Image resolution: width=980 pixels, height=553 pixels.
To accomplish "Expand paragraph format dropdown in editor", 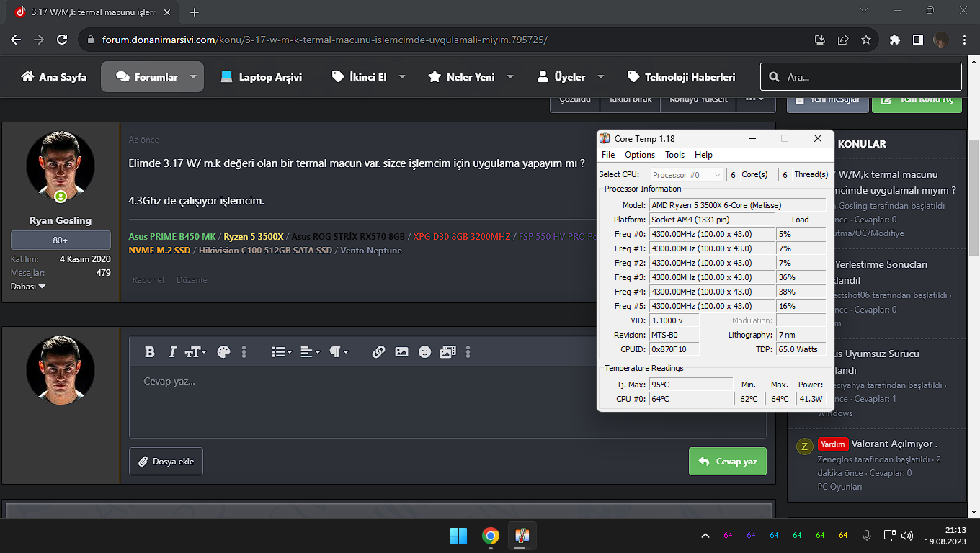I will pos(339,352).
